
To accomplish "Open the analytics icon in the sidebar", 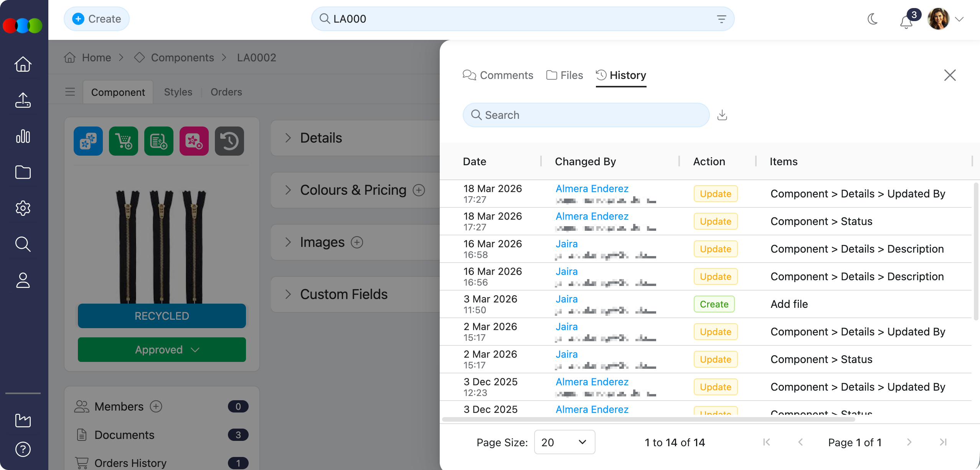I will 23,136.
